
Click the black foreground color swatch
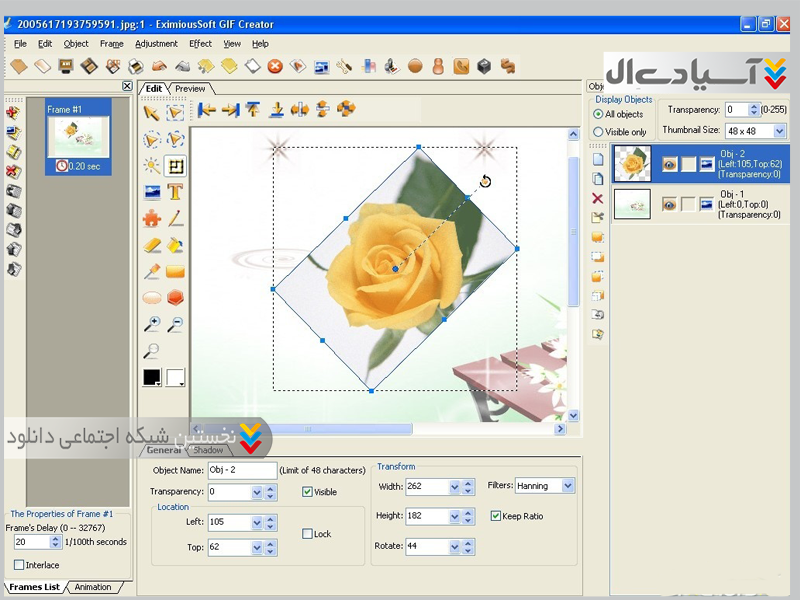152,377
